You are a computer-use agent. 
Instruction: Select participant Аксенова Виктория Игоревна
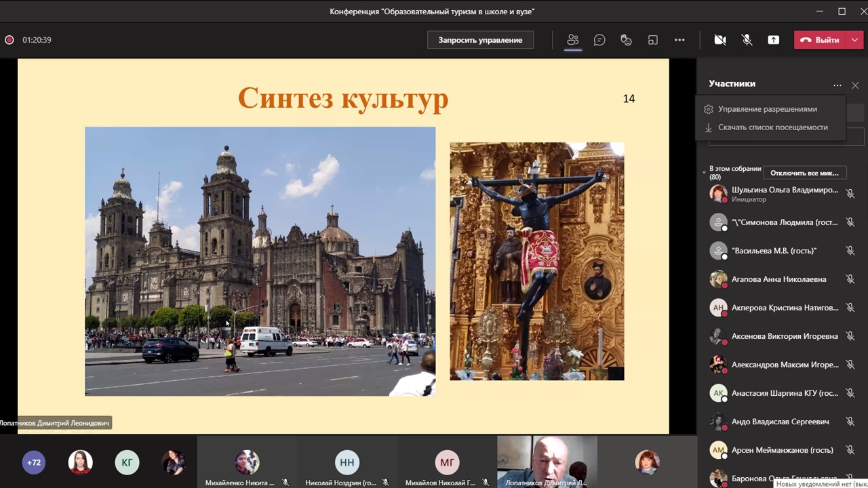click(784, 336)
